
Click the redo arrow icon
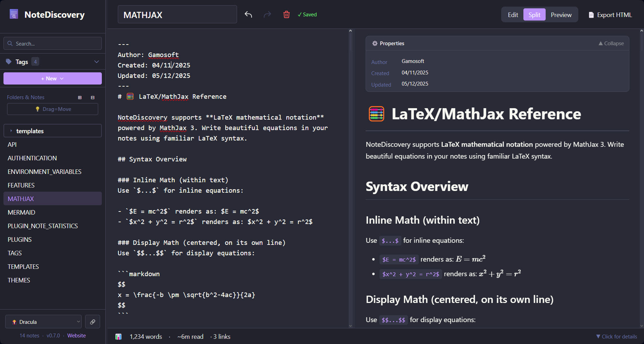click(x=267, y=15)
